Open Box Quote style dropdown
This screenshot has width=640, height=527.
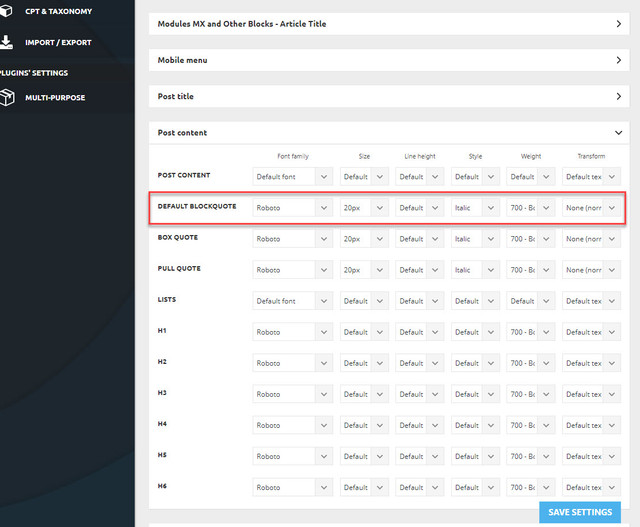point(475,239)
